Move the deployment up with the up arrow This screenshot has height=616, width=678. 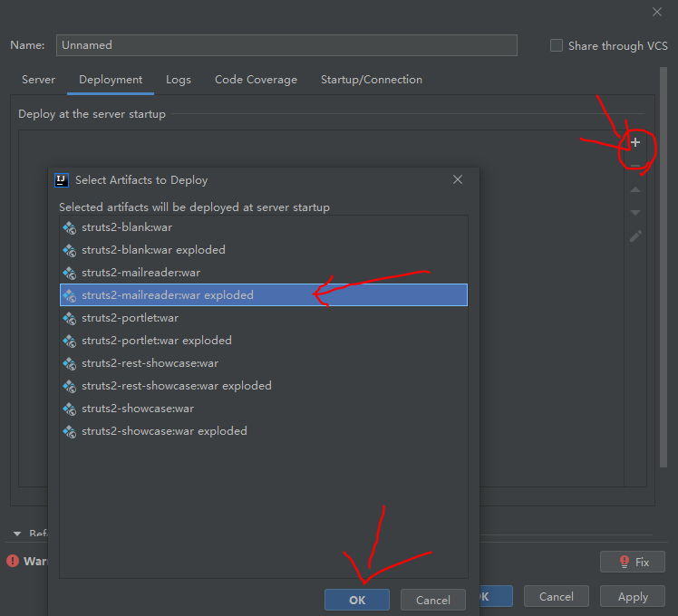coord(635,189)
